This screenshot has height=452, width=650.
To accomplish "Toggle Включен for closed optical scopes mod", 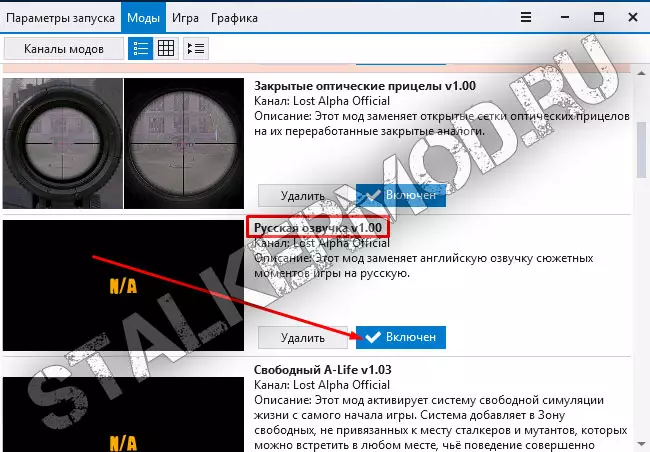I will 401,195.
